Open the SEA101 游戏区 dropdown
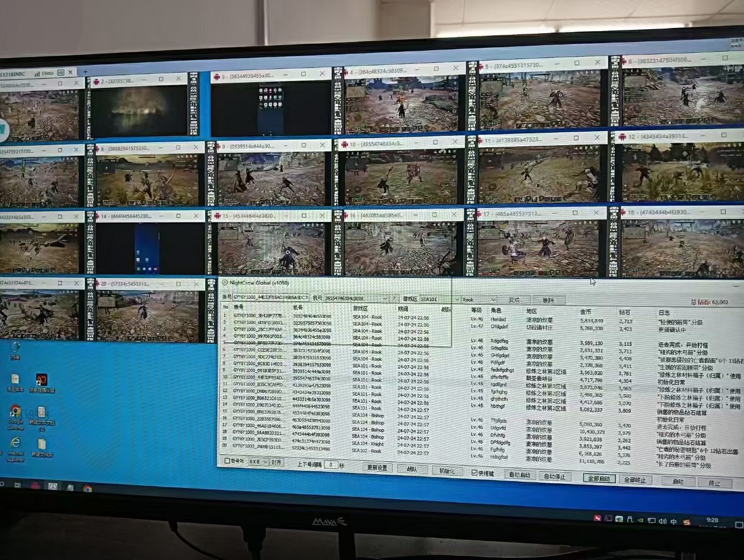The width and height of the screenshot is (744, 560). click(x=457, y=299)
